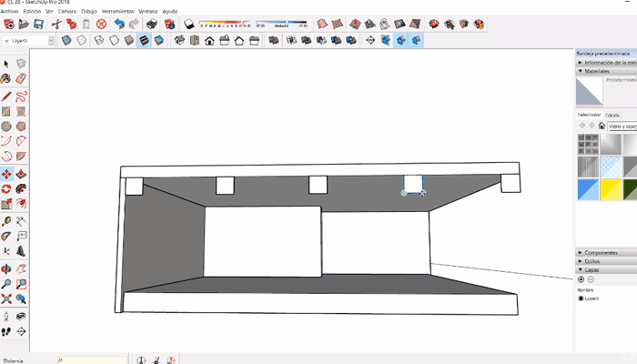
Task: Open the Dibujo menu
Action: point(89,11)
